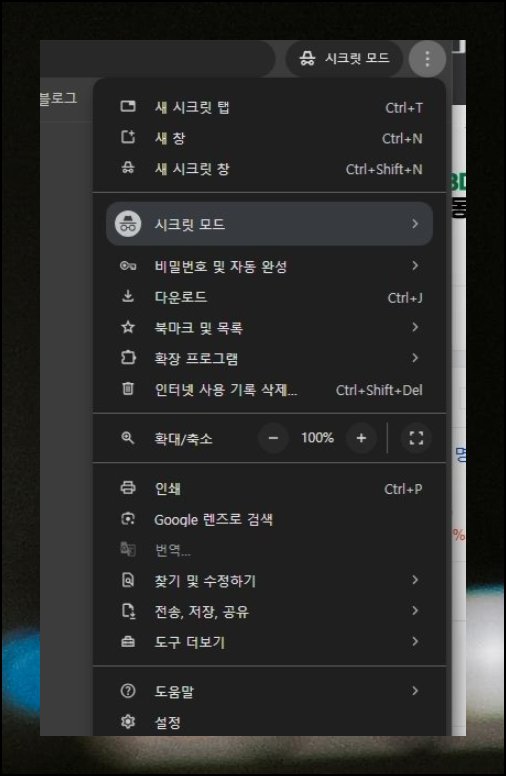This screenshot has width=506, height=776.
Task: Expand chevron on 확장 프로그램 row
Action: click(415, 358)
